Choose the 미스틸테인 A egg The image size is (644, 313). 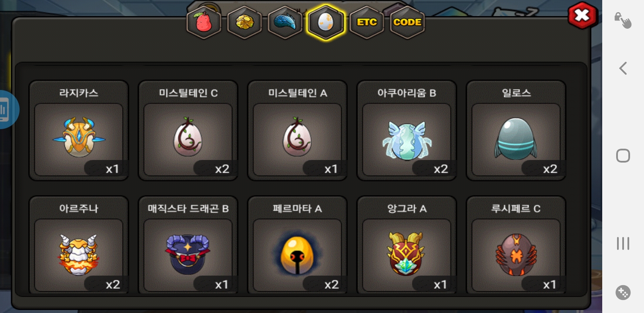[x=297, y=130]
